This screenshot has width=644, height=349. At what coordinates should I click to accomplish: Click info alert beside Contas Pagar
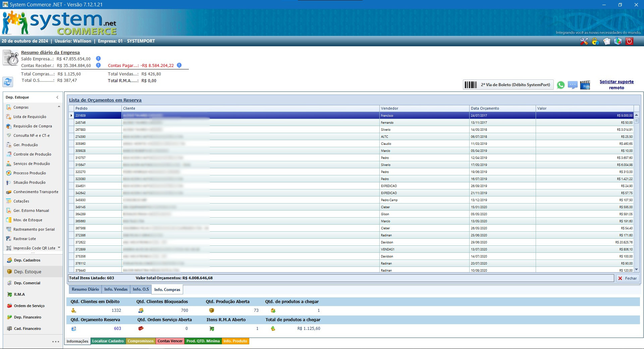point(179,65)
